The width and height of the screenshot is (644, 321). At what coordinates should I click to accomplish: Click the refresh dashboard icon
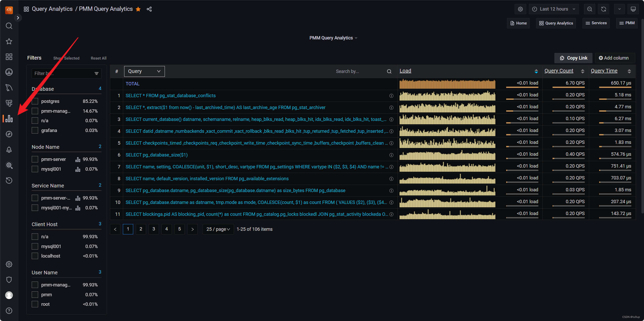(604, 9)
